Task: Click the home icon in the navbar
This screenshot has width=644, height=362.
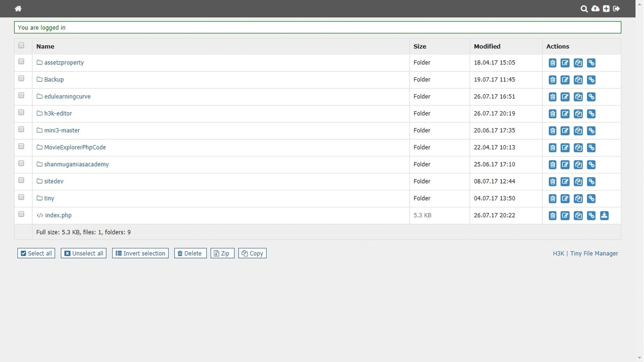Action: (x=18, y=9)
